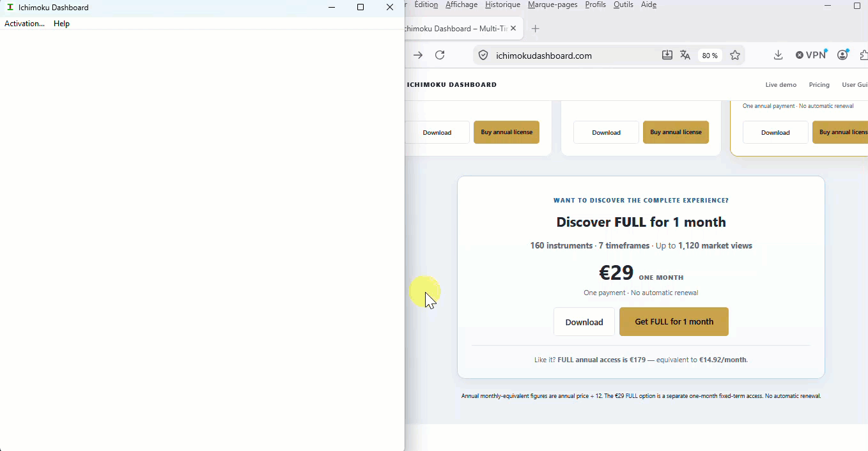Click the FULL annual access is €179 text
The width and height of the screenshot is (868, 451).
[x=601, y=360]
